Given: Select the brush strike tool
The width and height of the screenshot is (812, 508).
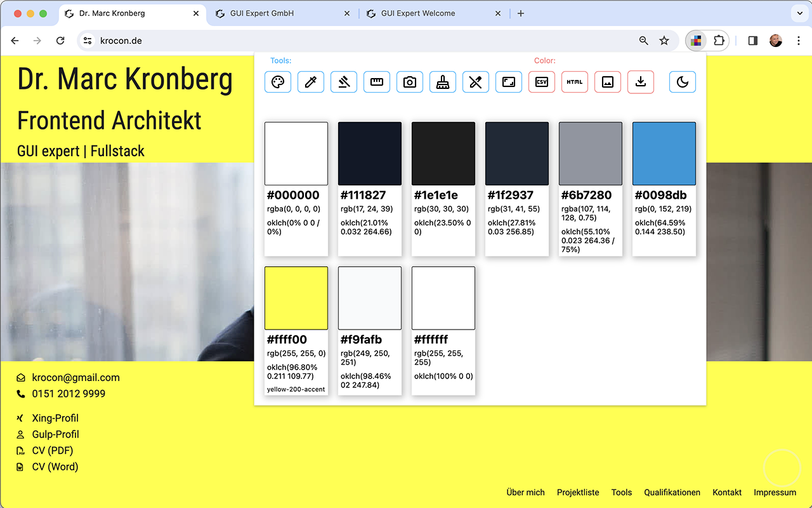Looking at the screenshot, I should pos(344,81).
